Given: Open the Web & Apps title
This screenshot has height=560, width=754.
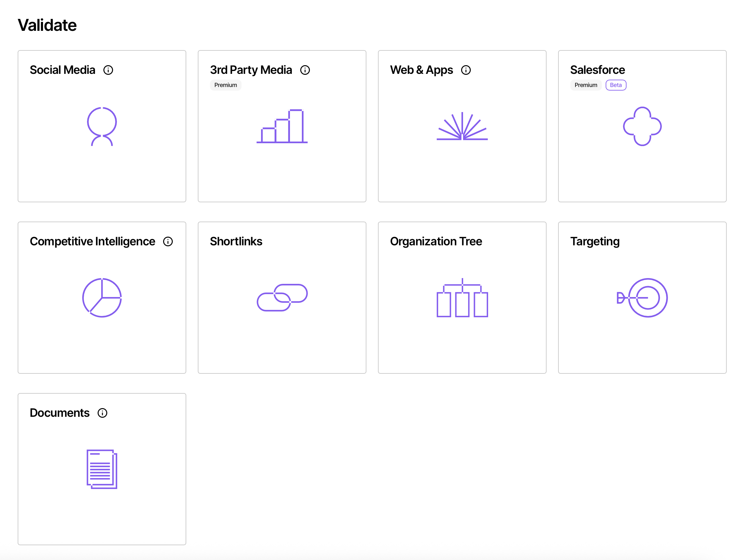Looking at the screenshot, I should [x=421, y=70].
